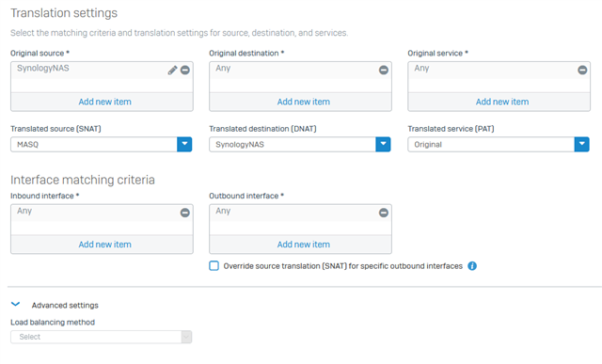602x364 pixels.
Task: Remove SynologyNAS from Original source
Action: click(x=185, y=71)
